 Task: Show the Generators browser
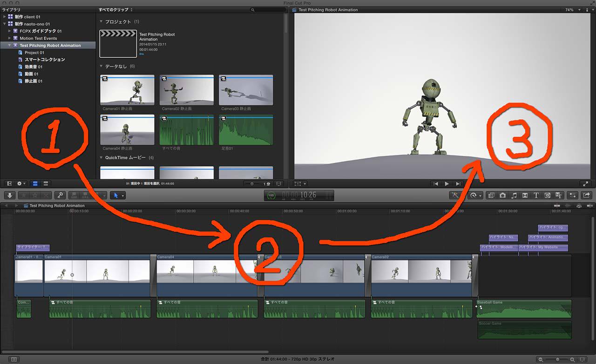coord(547,195)
